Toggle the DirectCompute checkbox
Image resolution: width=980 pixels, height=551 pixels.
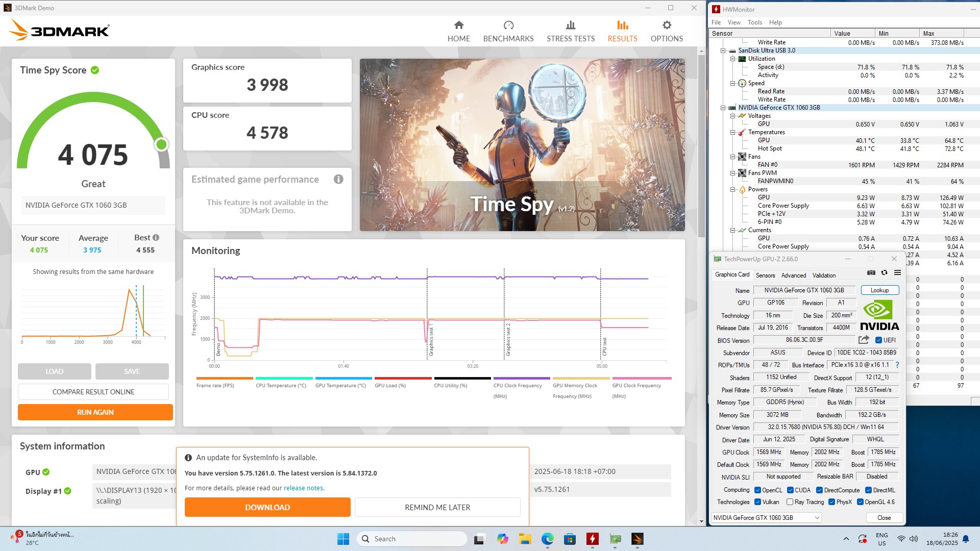pos(819,490)
